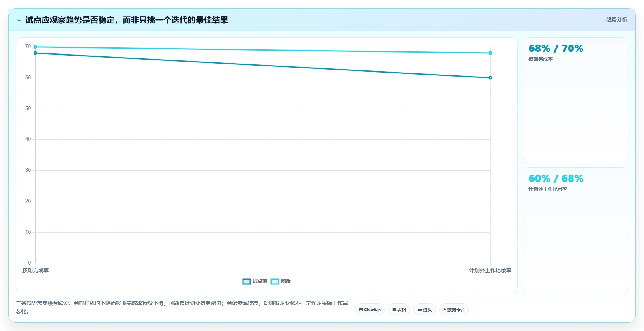Click the 按期完成率 x-axis label

[35, 270]
